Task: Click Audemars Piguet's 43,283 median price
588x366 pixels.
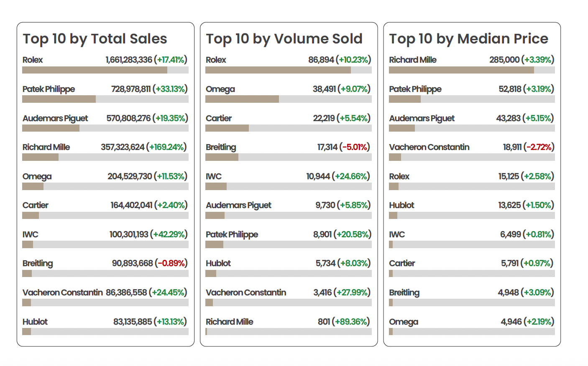Action: pos(508,118)
